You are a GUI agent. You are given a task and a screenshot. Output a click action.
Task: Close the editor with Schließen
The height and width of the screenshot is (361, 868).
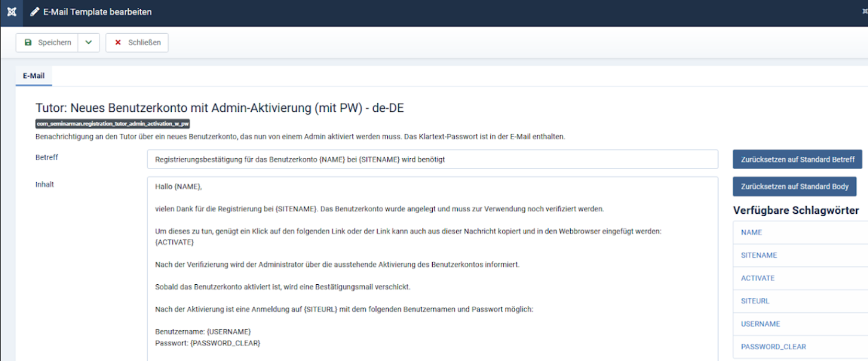pyautogui.click(x=137, y=42)
